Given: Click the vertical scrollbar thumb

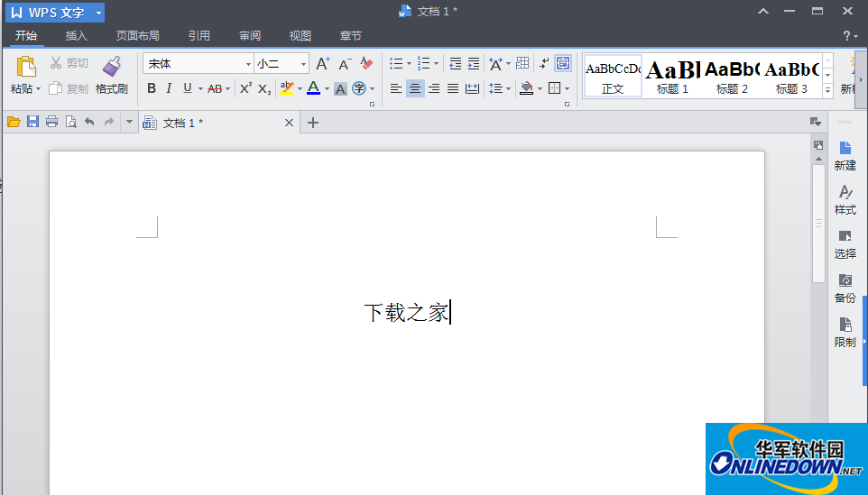Looking at the screenshot, I should (x=818, y=224).
